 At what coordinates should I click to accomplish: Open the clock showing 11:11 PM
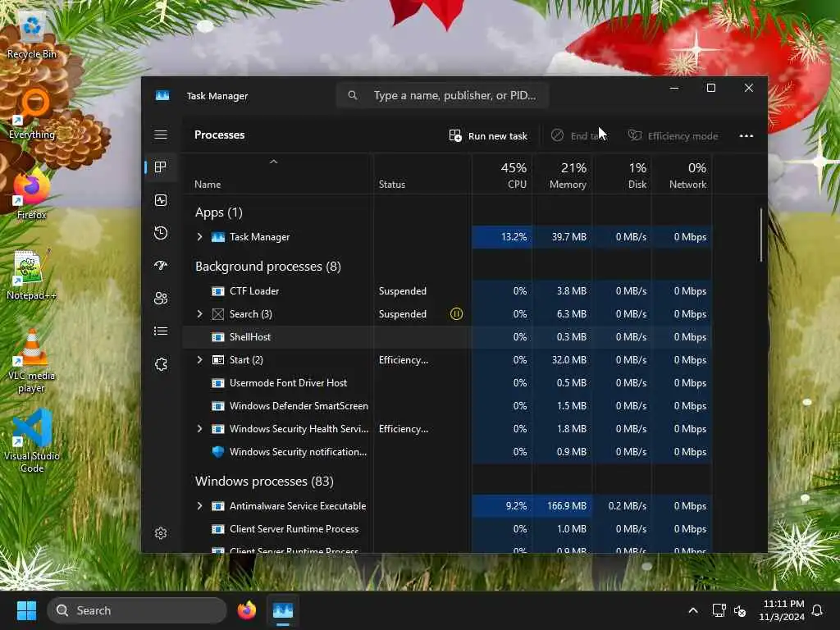pos(782,610)
